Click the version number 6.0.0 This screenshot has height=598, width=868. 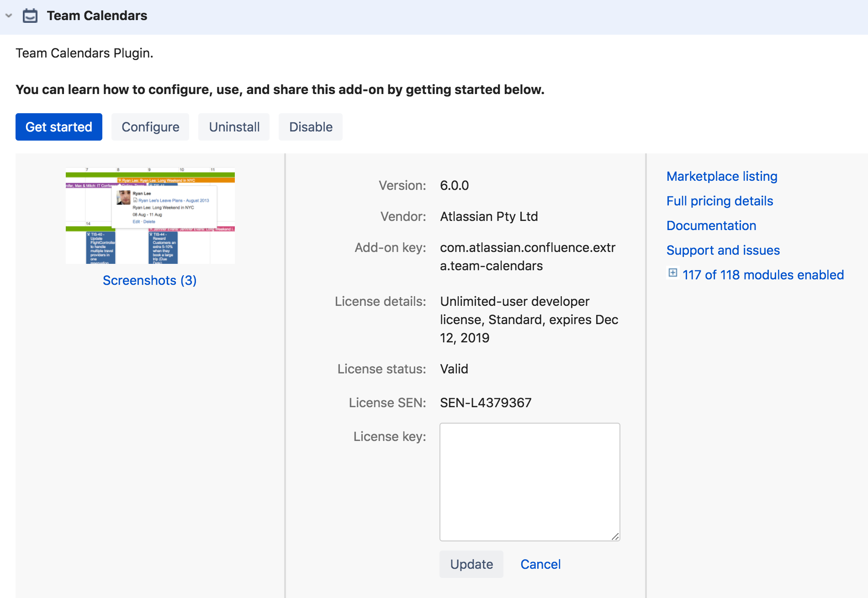[454, 185]
